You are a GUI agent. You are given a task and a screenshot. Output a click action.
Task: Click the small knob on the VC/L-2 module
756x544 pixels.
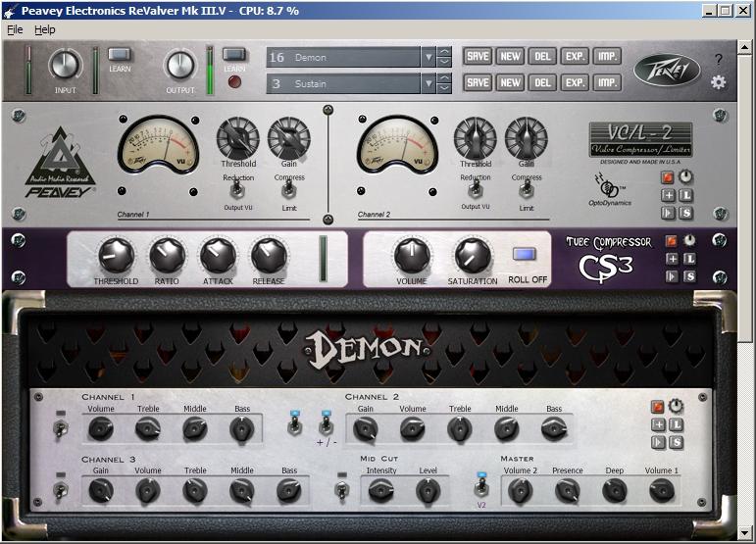point(686,176)
